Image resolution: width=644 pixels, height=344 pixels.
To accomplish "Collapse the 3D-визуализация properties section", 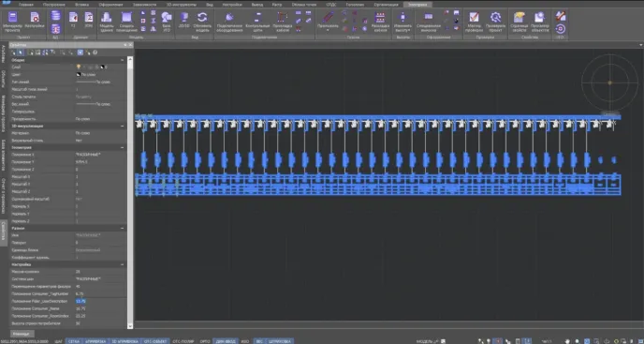I will [123, 126].
